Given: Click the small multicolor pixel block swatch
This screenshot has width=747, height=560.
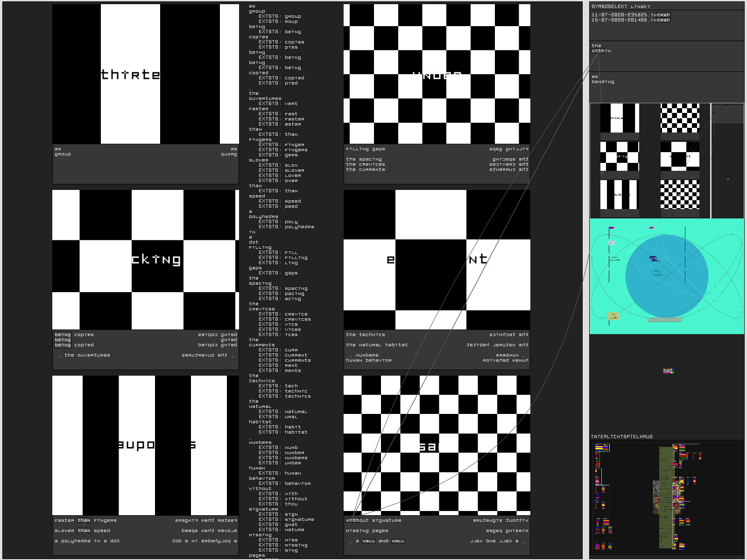Looking at the screenshot, I should [669, 371].
